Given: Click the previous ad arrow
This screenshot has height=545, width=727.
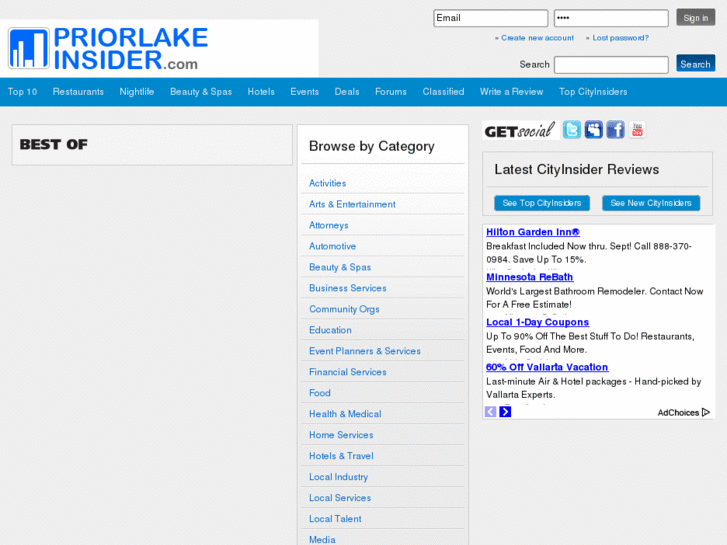Looking at the screenshot, I should pos(491,411).
